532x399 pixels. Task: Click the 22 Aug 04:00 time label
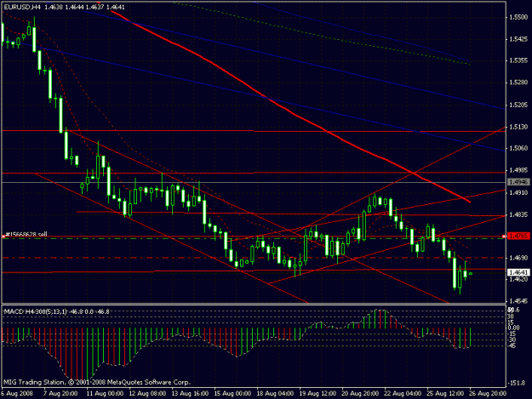click(x=403, y=393)
